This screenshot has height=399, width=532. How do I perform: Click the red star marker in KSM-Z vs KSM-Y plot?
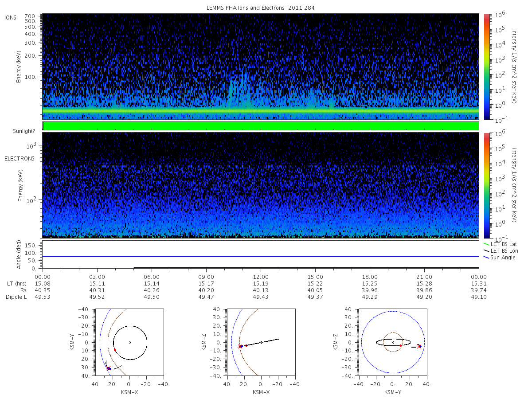pos(419,346)
